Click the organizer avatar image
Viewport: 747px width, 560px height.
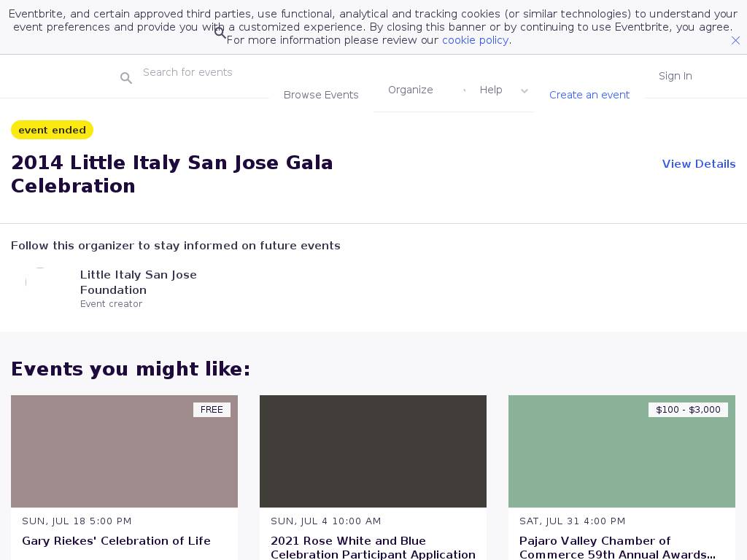click(40, 282)
